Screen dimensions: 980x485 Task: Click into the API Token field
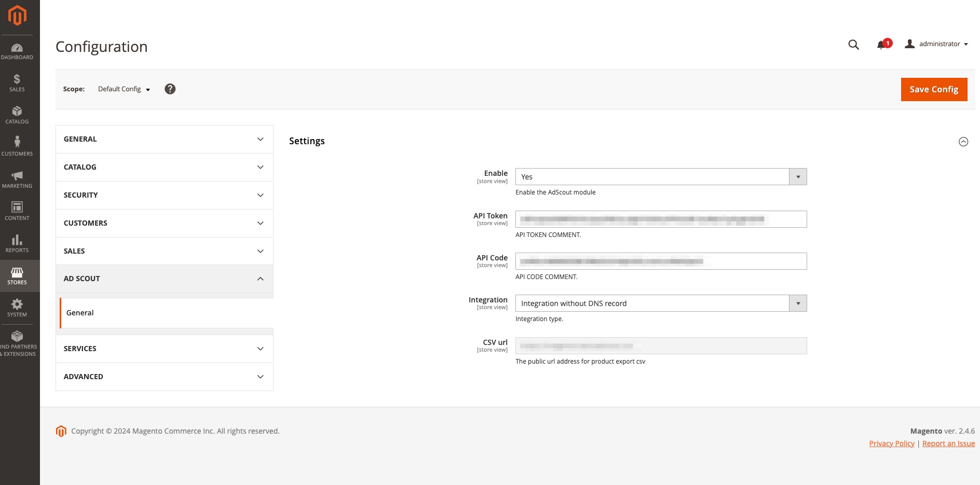click(661, 219)
